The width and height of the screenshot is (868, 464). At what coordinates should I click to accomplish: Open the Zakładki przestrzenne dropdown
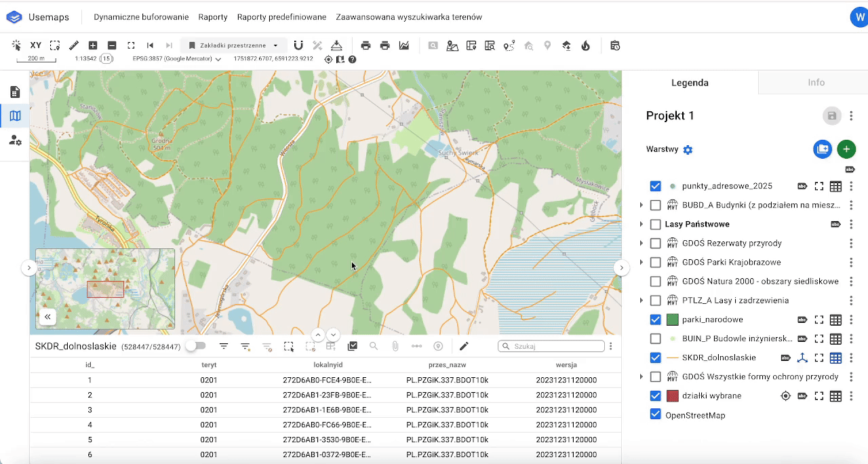click(233, 45)
